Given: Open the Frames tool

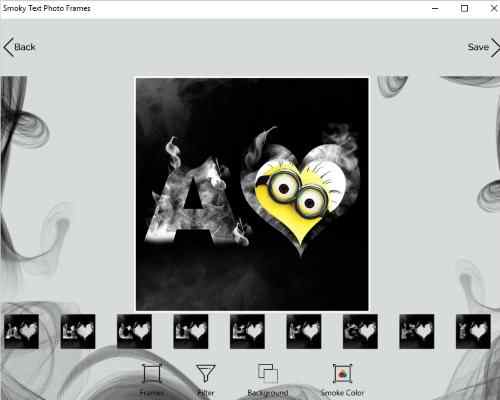Looking at the screenshot, I should [x=152, y=379].
